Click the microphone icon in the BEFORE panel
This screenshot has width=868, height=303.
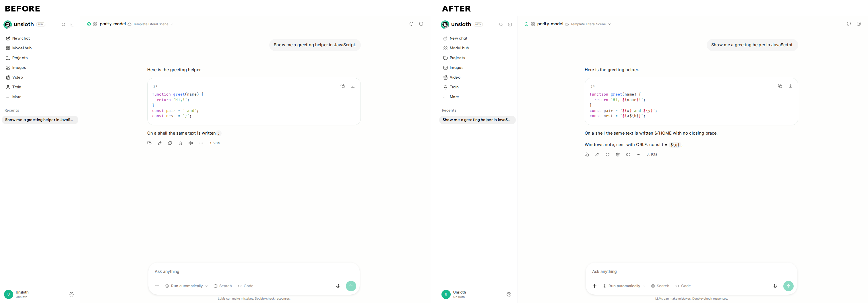coord(338,286)
